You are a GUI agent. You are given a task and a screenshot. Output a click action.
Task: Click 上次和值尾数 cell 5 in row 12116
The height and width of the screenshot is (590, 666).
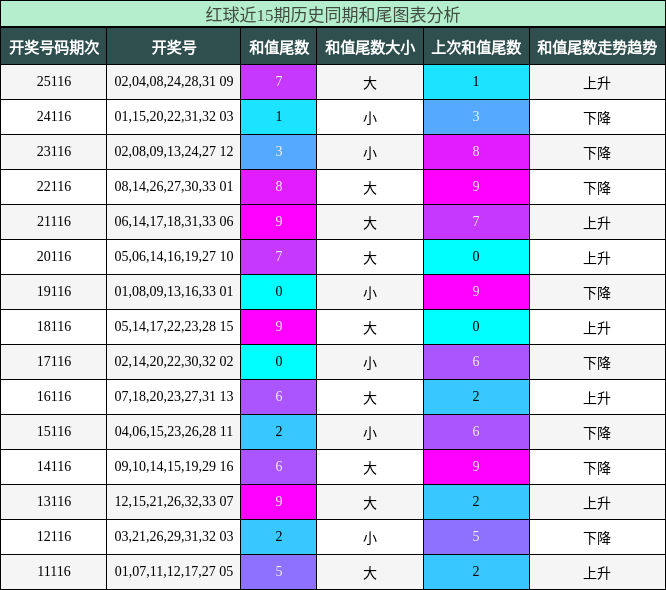pos(476,536)
